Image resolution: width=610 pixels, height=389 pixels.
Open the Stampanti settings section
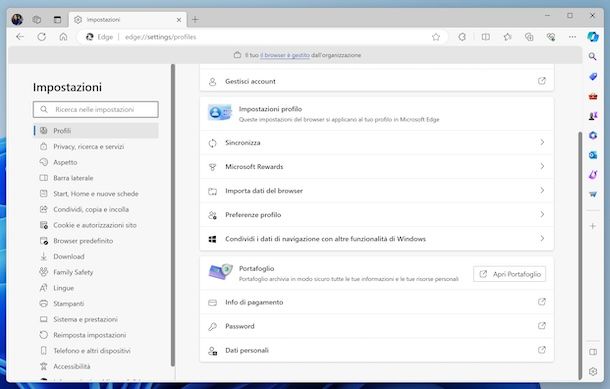tap(96, 303)
